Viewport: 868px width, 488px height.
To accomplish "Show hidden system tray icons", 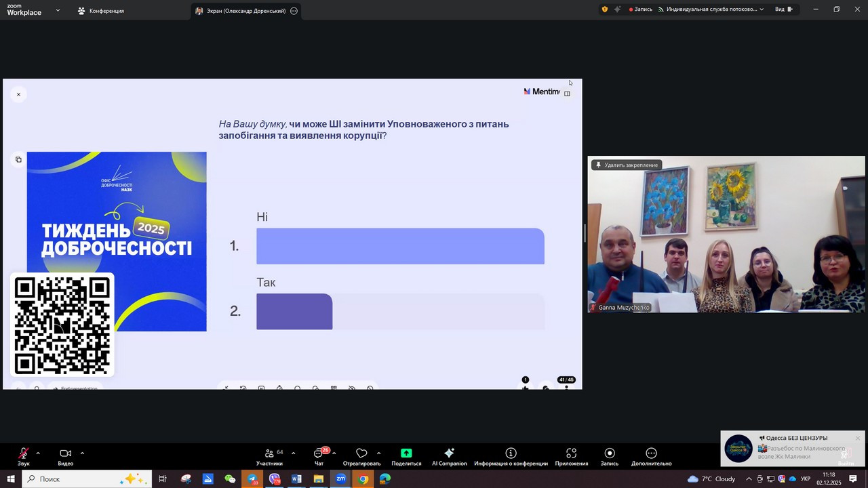I will [749, 479].
